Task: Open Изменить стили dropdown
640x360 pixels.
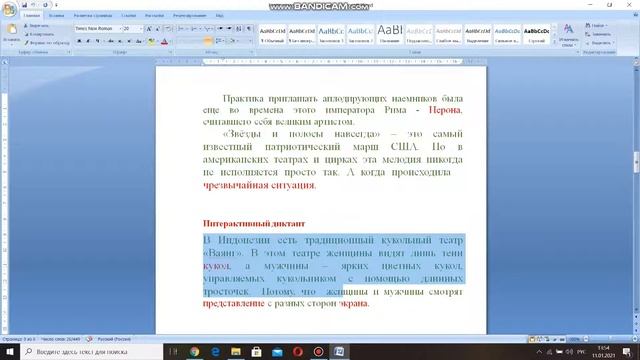Action: (568, 35)
